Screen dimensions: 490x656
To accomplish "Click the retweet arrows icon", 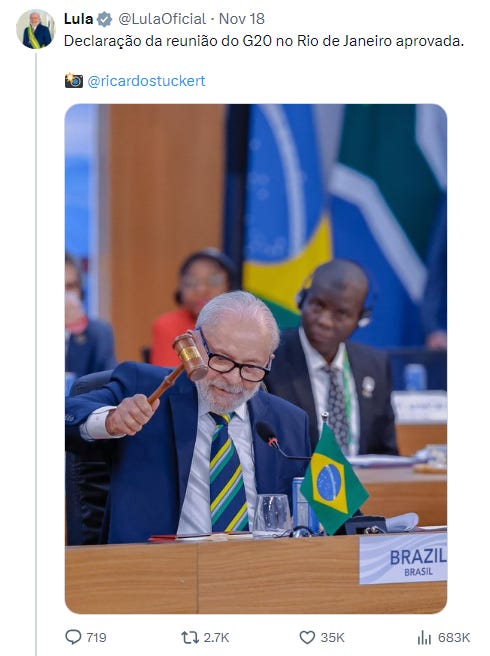I will pyautogui.click(x=190, y=637).
